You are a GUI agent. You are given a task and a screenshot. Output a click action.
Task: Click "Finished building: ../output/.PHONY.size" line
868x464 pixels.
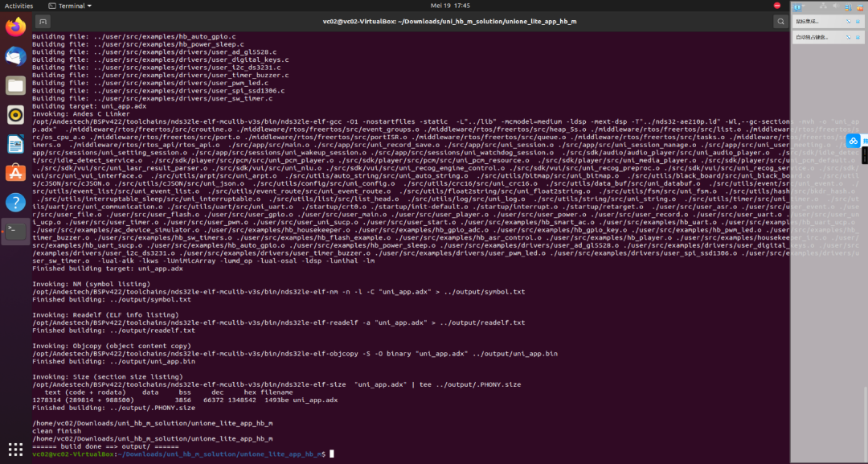point(113,408)
